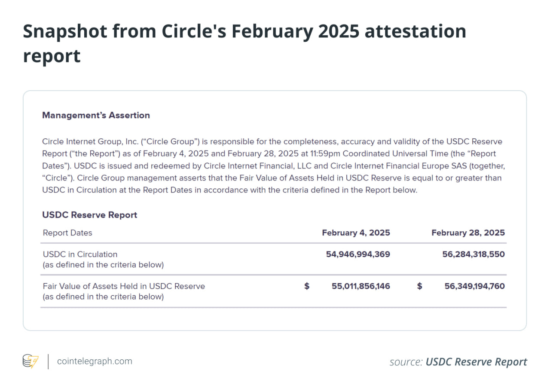Click the Cointelegraph logo icon

31,361
